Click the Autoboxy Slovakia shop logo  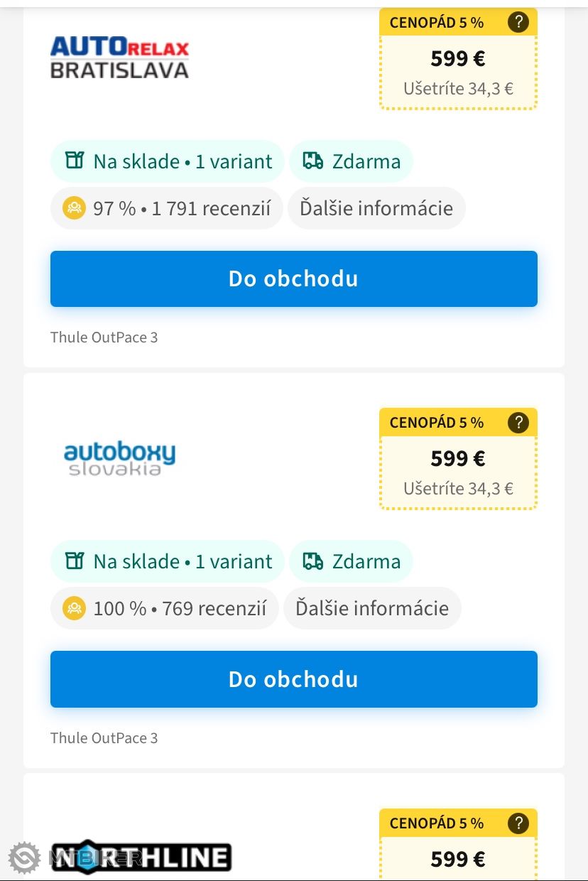point(119,458)
